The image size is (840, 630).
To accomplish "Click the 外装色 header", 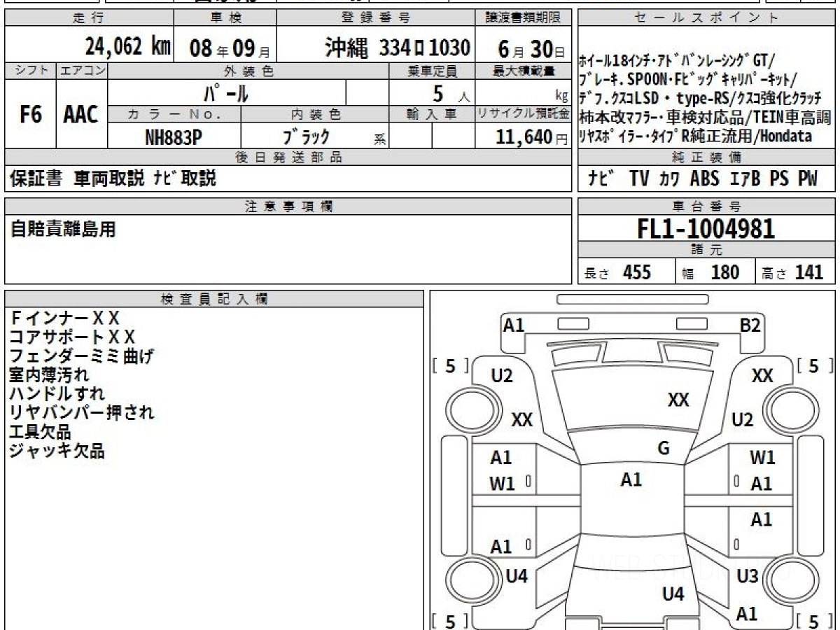I will (248, 71).
